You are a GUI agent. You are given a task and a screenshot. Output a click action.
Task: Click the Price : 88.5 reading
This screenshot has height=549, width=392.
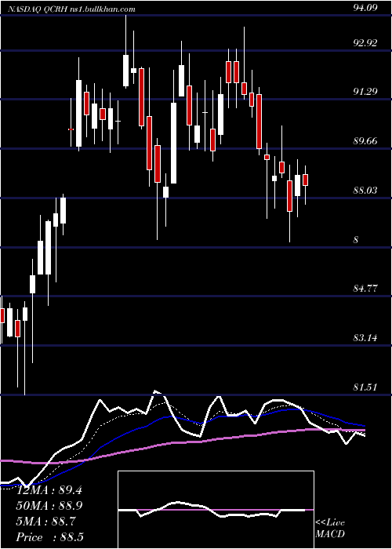tap(49, 537)
